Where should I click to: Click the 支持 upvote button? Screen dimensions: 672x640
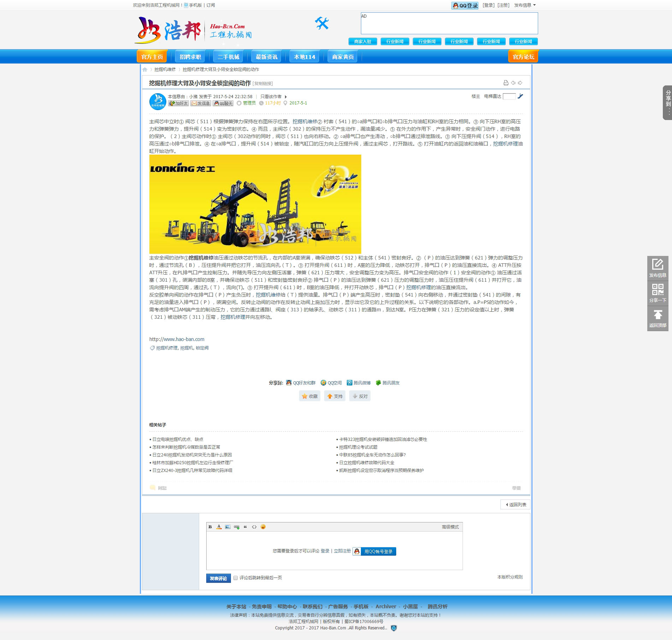[335, 396]
